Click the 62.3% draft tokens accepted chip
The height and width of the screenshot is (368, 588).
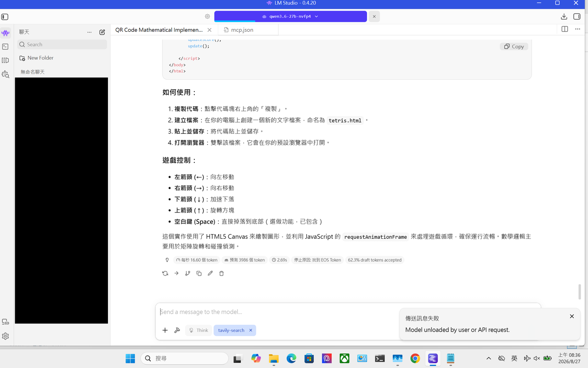click(375, 260)
